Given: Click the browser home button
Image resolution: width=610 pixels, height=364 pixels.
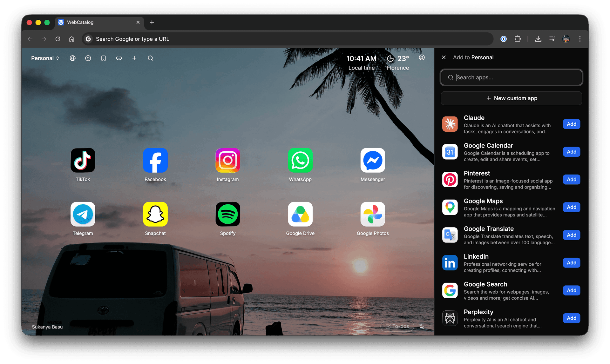Looking at the screenshot, I should (72, 39).
